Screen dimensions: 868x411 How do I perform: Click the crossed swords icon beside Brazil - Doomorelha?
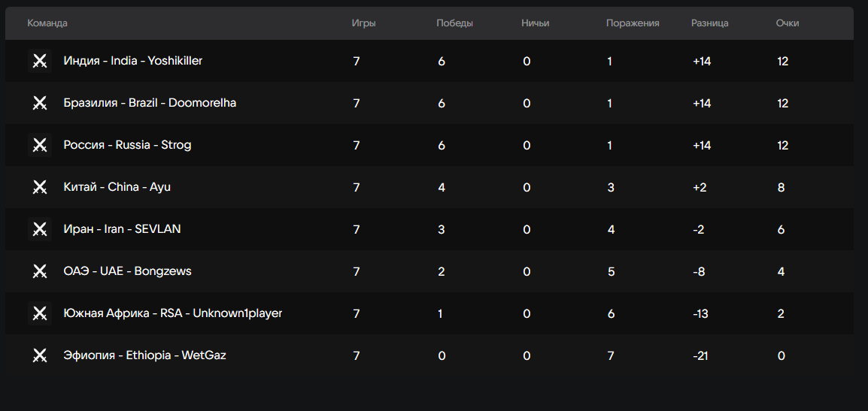[39, 103]
